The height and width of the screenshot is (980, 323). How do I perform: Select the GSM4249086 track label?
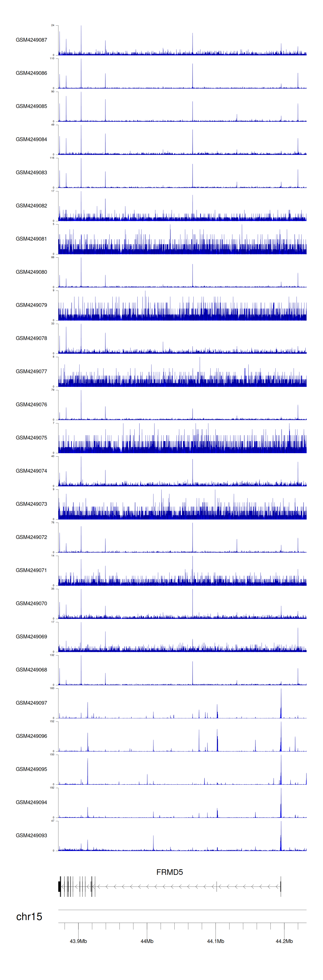31,73
